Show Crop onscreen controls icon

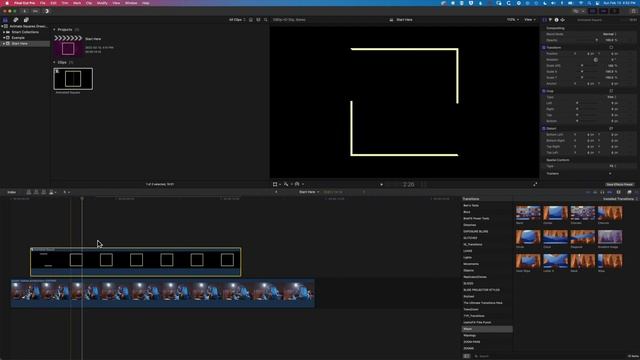coord(611,91)
